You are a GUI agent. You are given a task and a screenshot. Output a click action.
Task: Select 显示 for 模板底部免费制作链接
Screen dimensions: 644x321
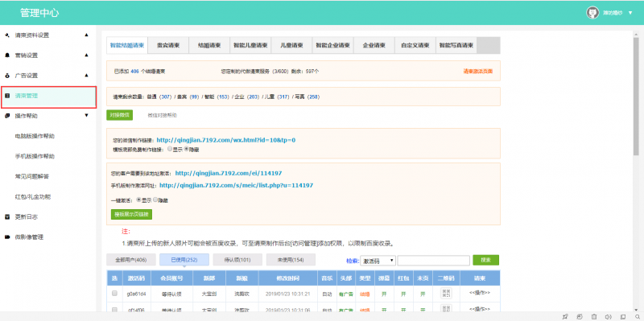[x=170, y=150]
